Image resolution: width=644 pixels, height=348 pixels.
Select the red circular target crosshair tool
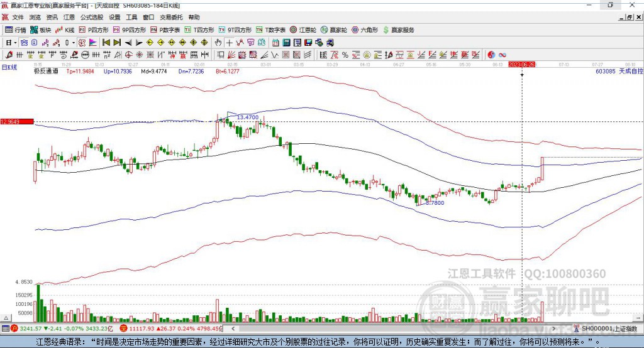coord(128,55)
